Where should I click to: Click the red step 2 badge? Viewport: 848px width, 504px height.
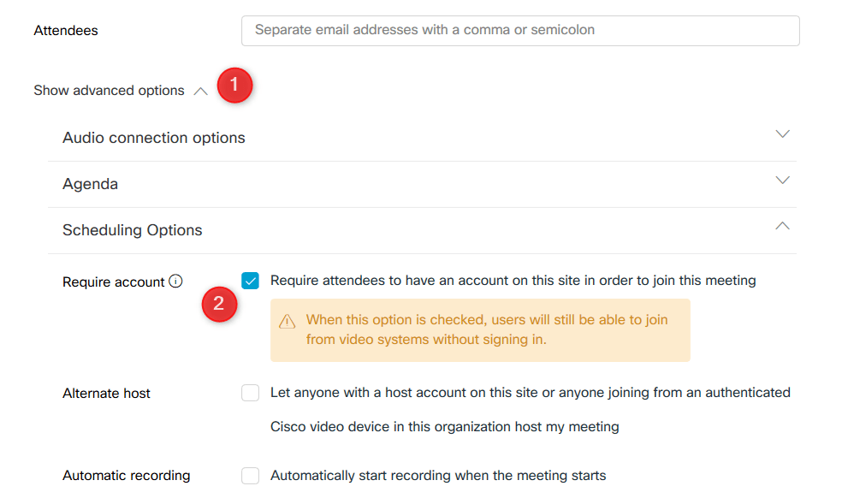point(219,304)
